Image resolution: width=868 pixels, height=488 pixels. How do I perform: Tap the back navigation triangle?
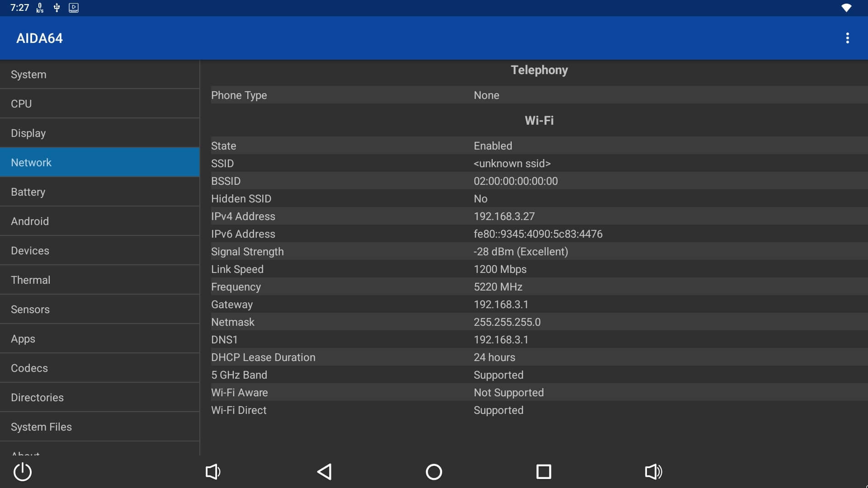point(324,472)
